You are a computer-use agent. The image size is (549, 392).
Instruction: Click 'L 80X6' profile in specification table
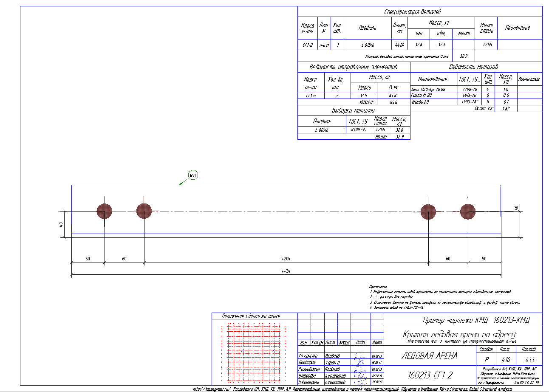[x=367, y=45]
